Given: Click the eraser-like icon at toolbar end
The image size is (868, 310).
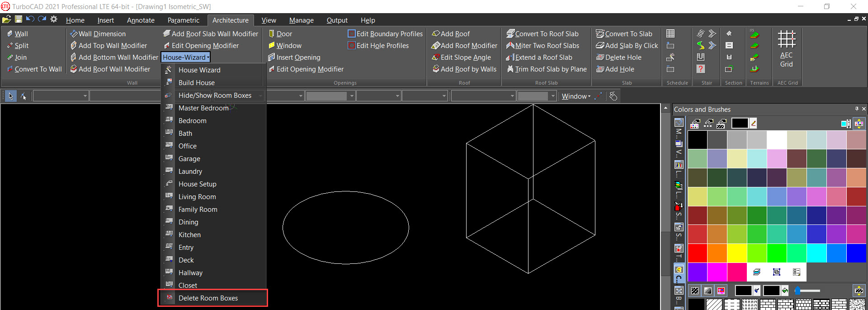Looking at the screenshot, I should tap(613, 96).
